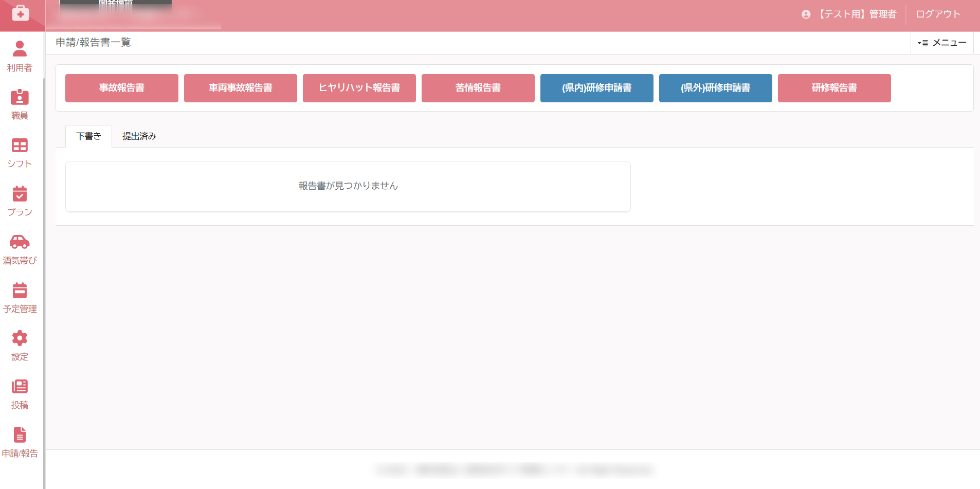Expand the メニュー dropdown
The height and width of the screenshot is (489, 980).
click(942, 43)
